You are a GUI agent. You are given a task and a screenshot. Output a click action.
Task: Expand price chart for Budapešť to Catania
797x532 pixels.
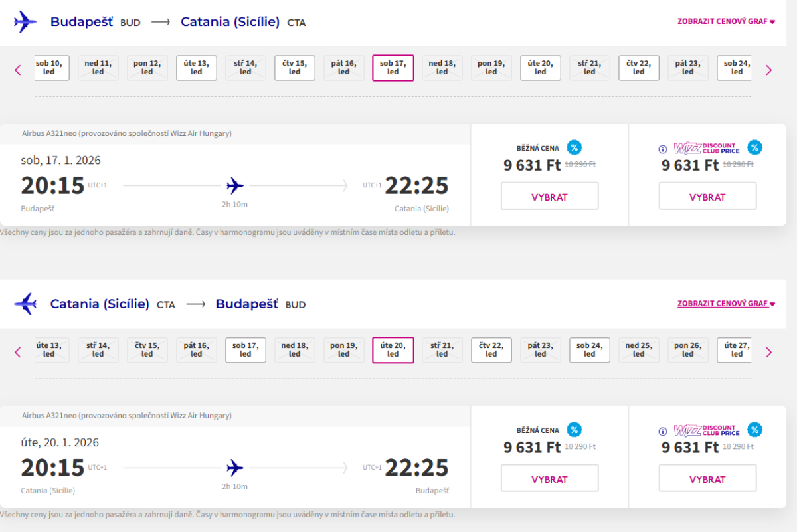tap(726, 21)
